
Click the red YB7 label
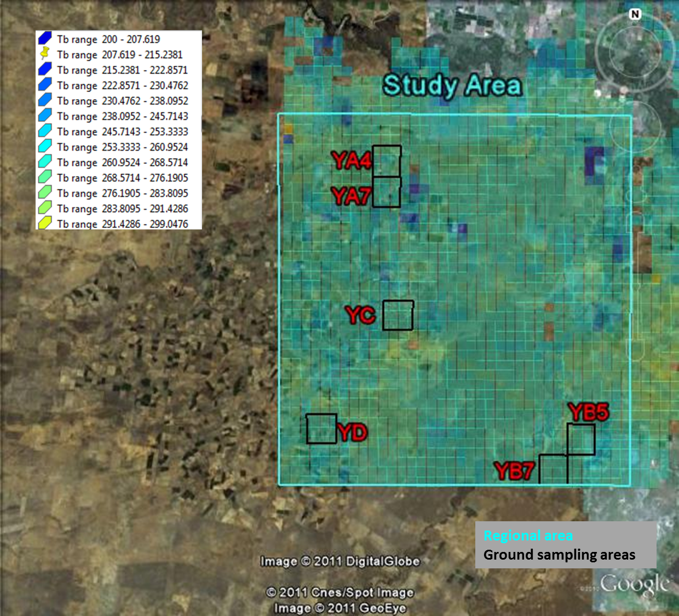[514, 471]
